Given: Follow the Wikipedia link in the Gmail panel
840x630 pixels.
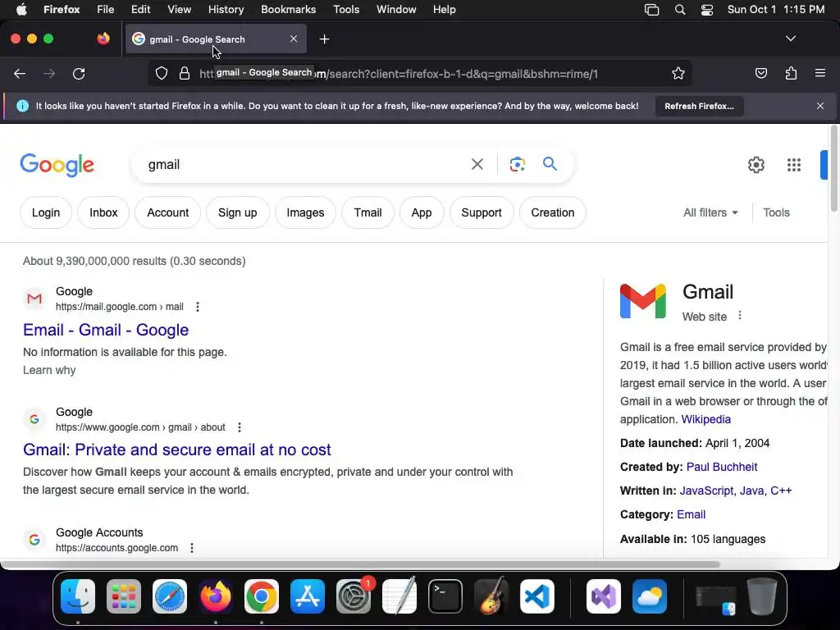Looking at the screenshot, I should click(705, 419).
